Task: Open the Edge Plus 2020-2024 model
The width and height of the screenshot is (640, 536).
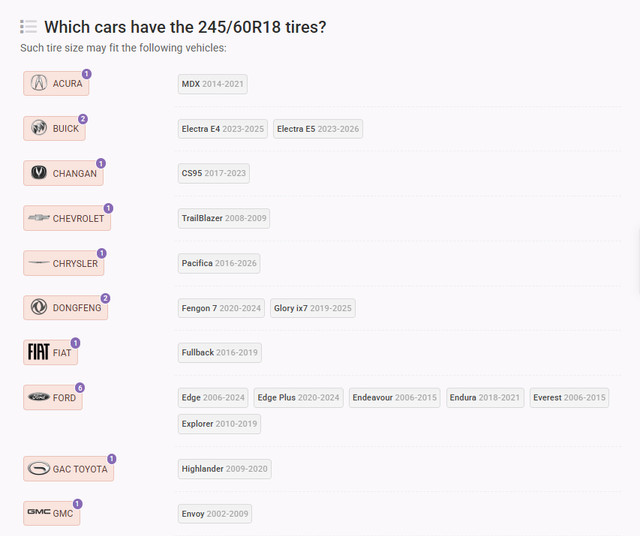Action: 298,397
